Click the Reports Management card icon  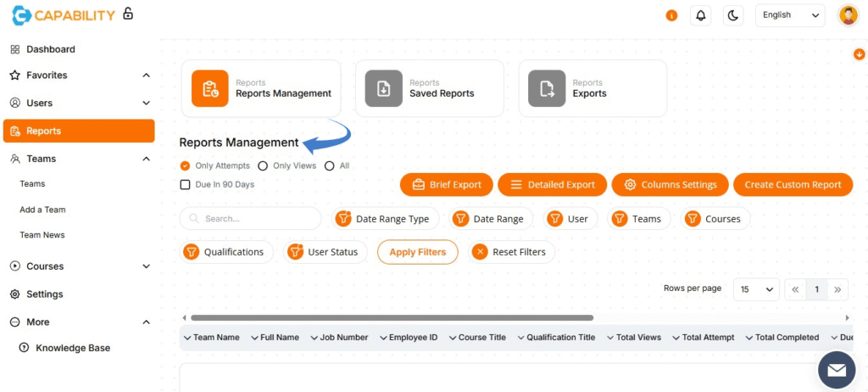tap(210, 88)
